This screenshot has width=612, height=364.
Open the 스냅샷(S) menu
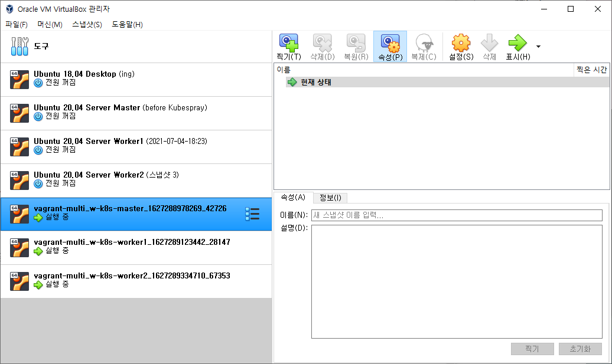(x=87, y=25)
